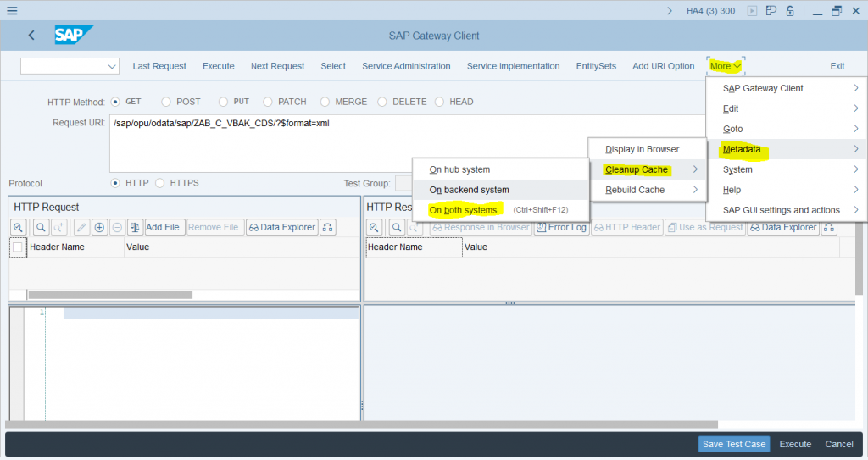Click into the Request URI field
Image resolution: width=868 pixels, height=460 pixels.
pyautogui.click(x=408, y=143)
